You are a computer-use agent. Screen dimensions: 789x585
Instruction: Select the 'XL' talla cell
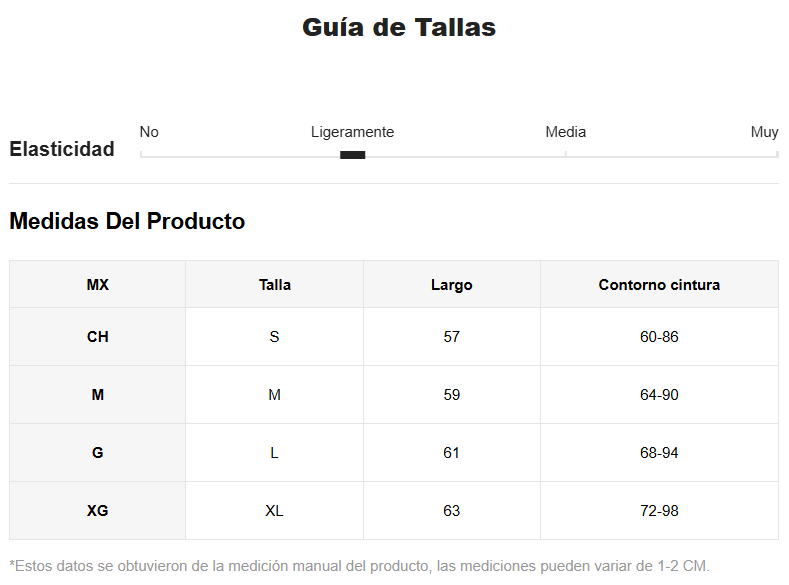click(274, 511)
